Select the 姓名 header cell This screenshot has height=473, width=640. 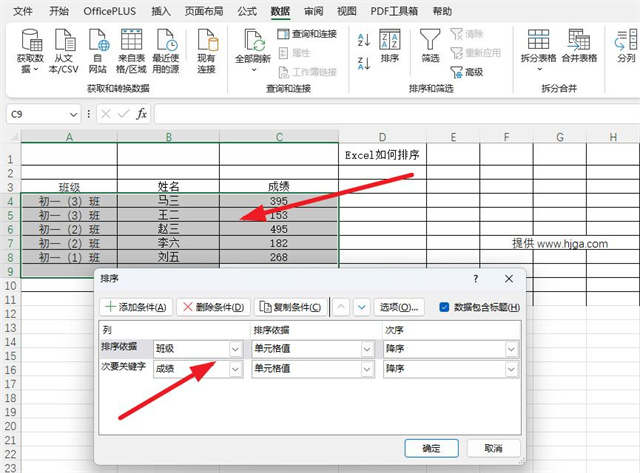168,187
